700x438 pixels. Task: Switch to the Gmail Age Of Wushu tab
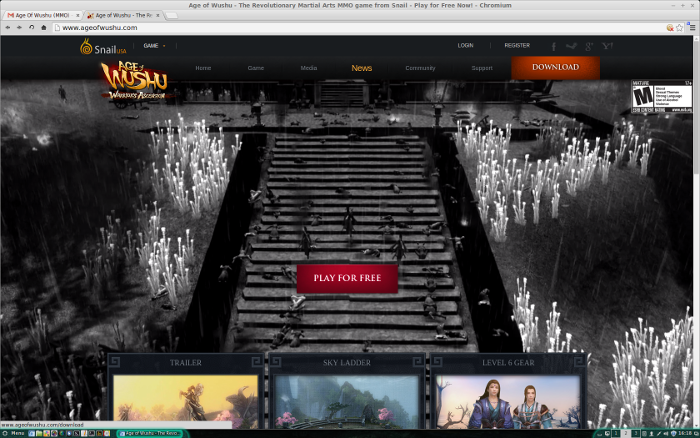pos(41,15)
